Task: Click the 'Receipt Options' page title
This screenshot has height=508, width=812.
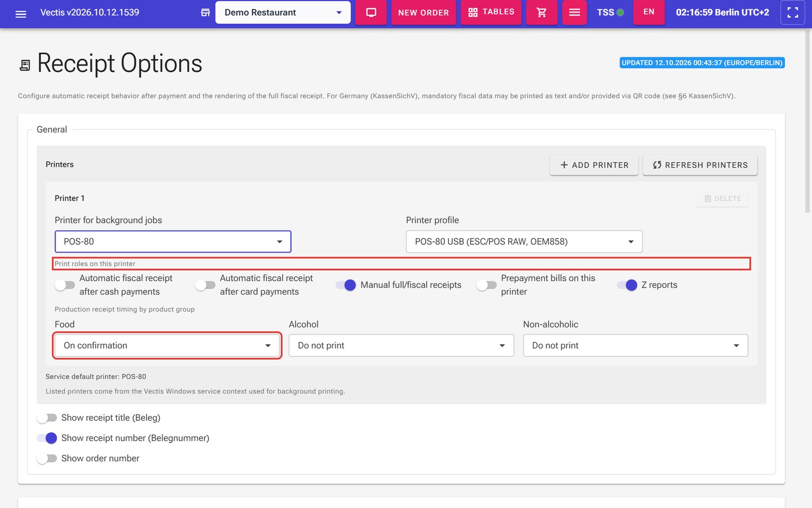Action: tap(120, 63)
